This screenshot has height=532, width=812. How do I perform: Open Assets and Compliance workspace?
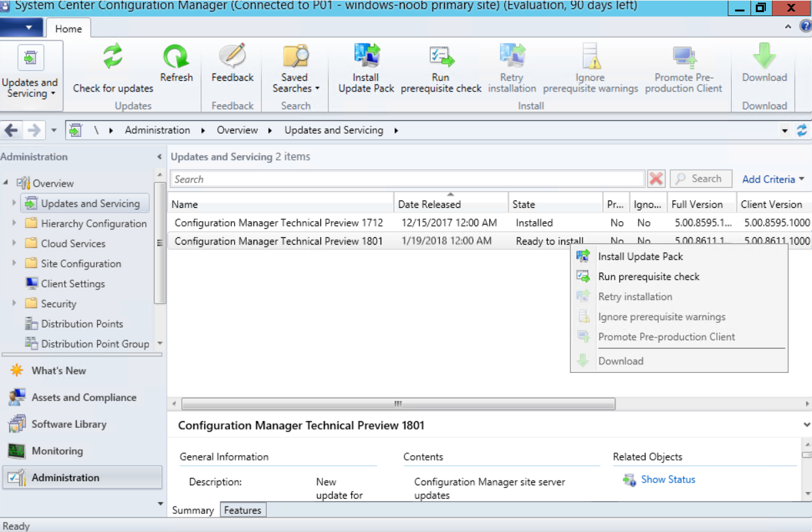(81, 397)
